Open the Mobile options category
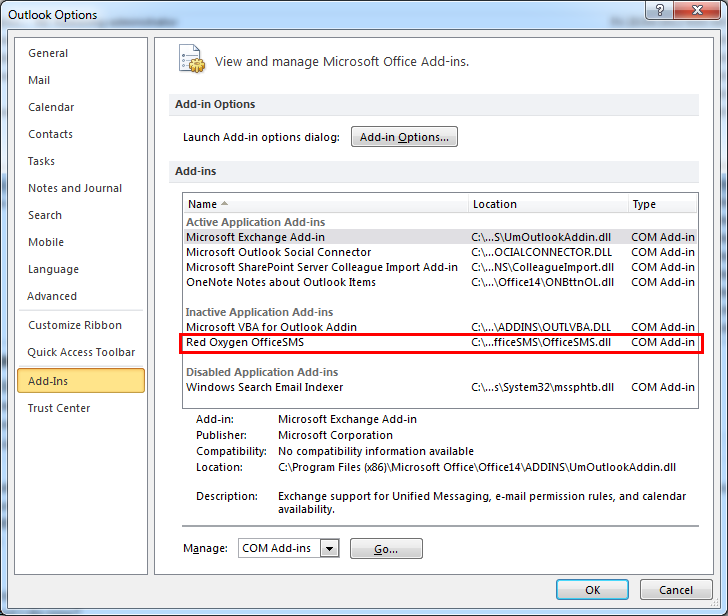The image size is (728, 616). coord(46,242)
